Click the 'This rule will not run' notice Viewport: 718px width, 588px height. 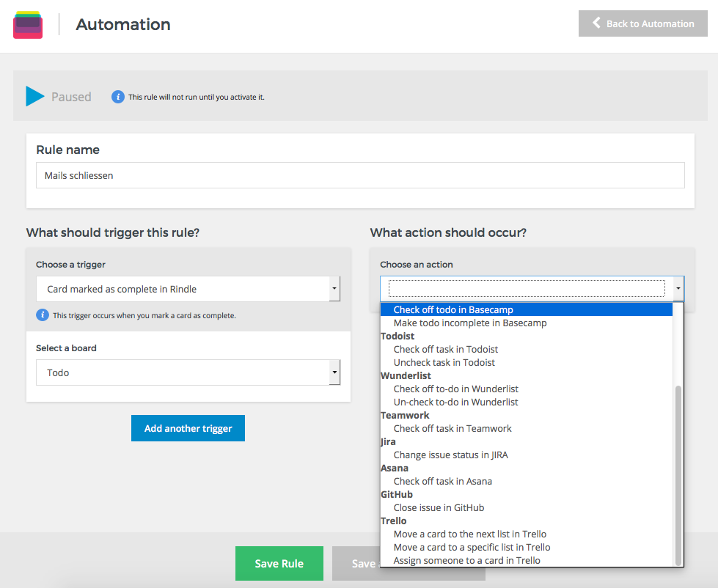coord(197,97)
